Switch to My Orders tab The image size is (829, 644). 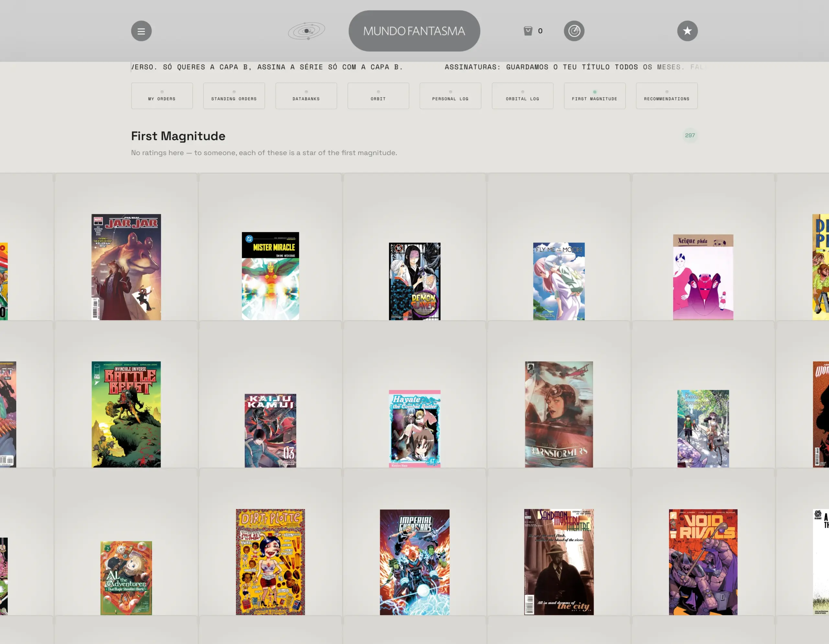162,96
